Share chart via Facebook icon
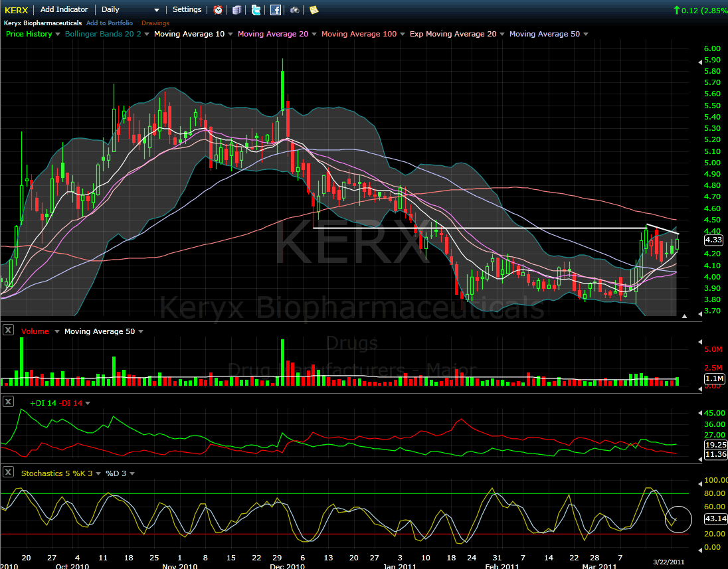The image size is (728, 569). (x=275, y=10)
